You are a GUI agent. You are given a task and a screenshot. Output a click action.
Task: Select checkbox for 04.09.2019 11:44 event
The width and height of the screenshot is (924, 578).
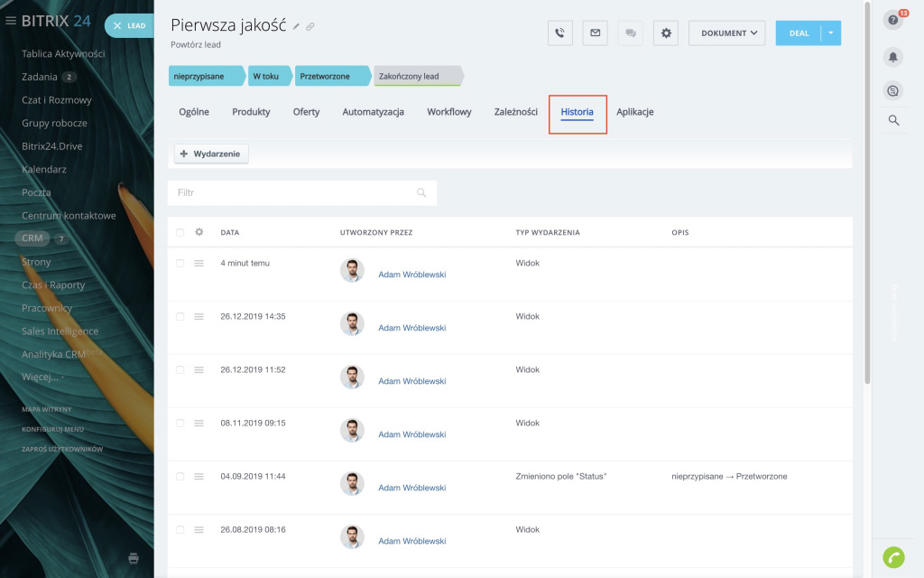180,476
